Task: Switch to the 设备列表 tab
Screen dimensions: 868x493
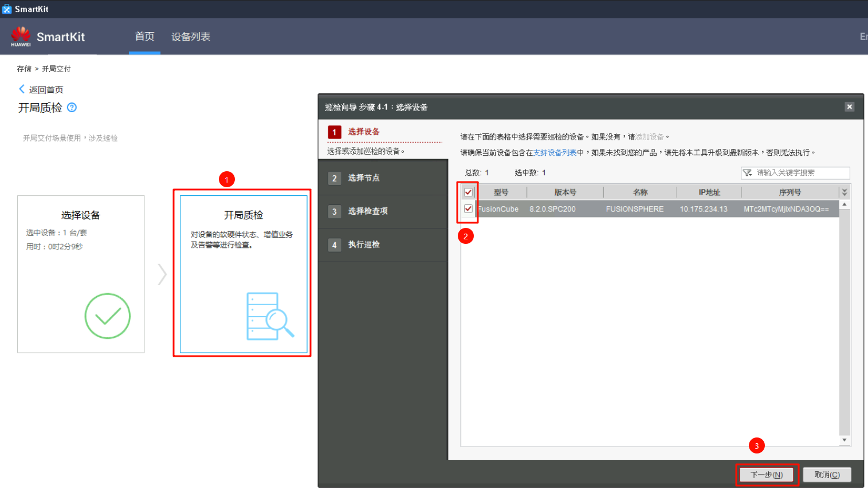Action: pyautogui.click(x=191, y=37)
